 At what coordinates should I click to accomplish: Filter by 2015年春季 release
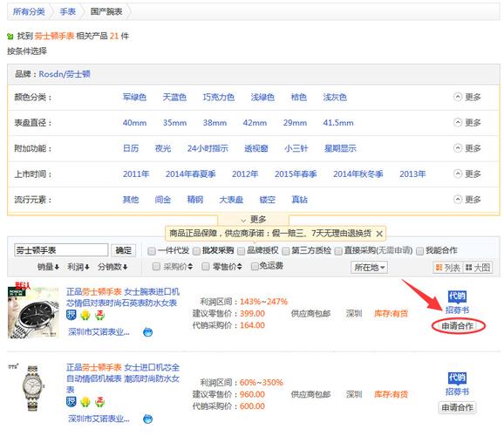coord(296,174)
